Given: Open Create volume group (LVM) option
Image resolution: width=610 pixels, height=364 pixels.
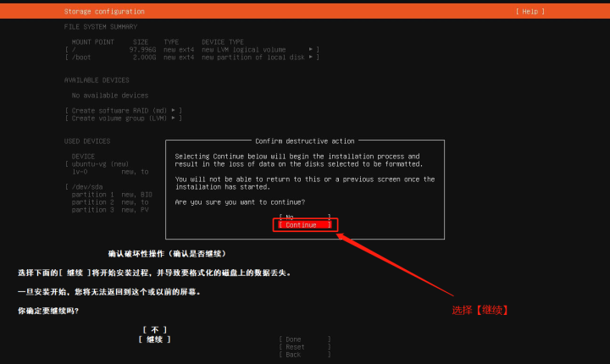Looking at the screenshot, I should [124, 119].
